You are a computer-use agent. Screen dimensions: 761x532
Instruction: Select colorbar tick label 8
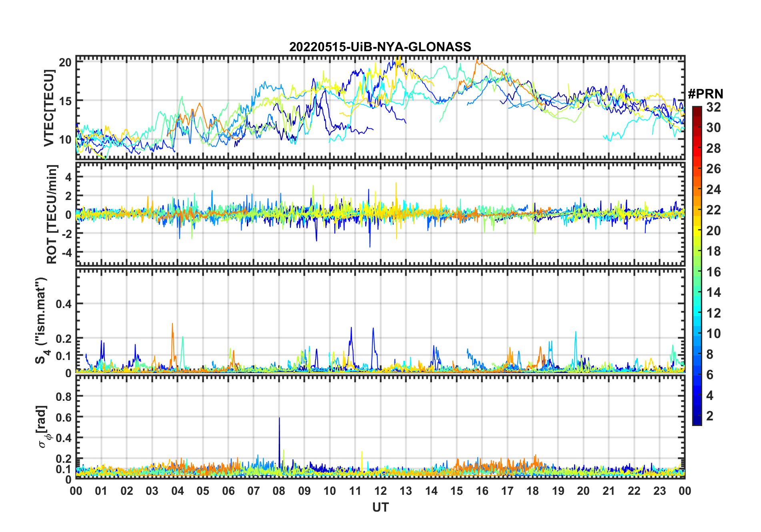[x=710, y=354]
